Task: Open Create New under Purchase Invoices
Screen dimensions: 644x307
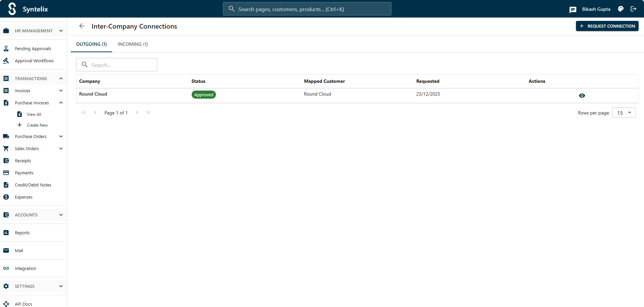Action: 37,125
